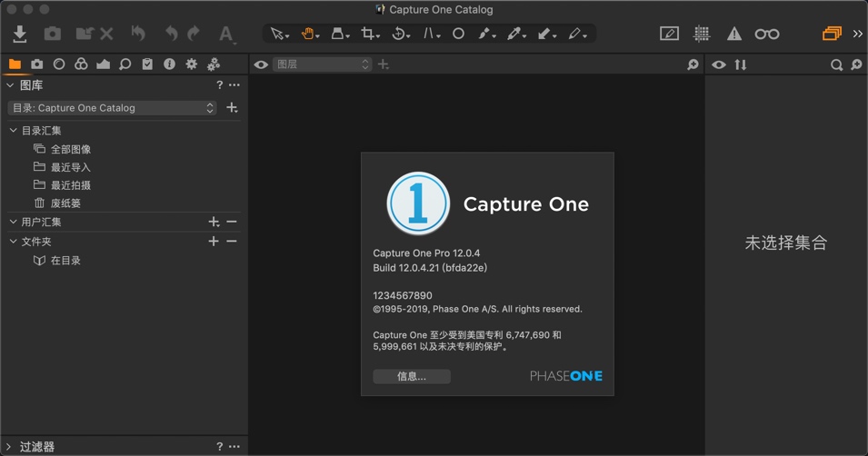Select the Rotate tool icon
The image size is (868, 456).
pyautogui.click(x=400, y=35)
